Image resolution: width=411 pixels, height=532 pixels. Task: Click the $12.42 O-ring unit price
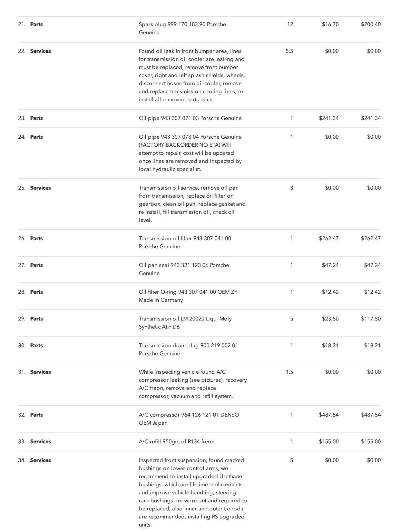coord(330,292)
